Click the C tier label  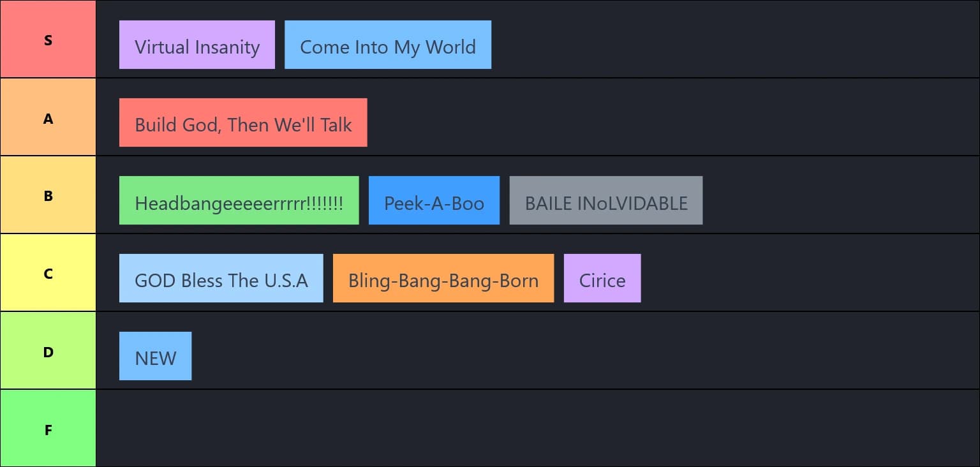tap(48, 273)
